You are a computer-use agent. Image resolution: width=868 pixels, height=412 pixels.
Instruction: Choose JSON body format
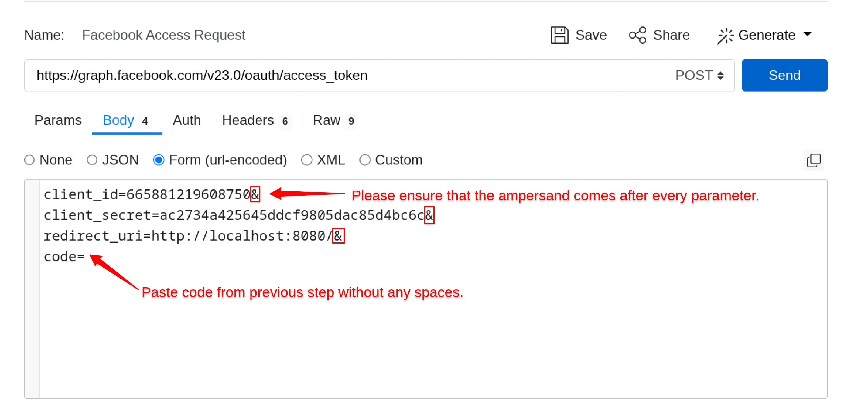92,160
